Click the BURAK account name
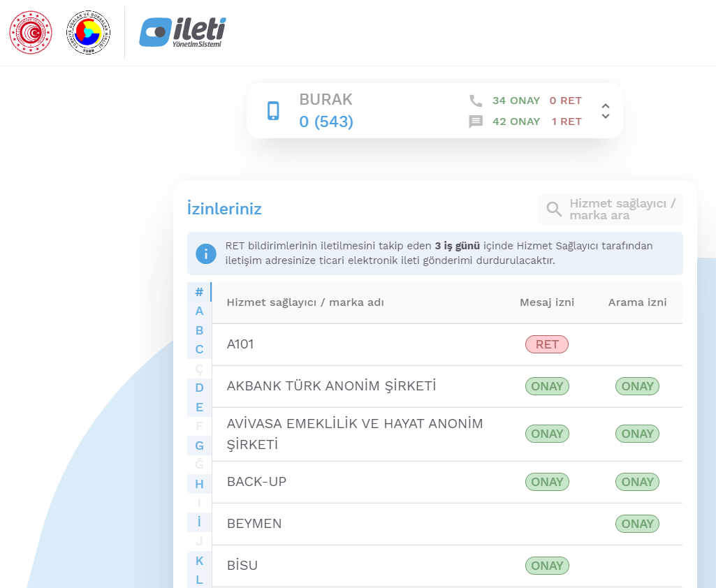The height and width of the screenshot is (588, 716). point(326,100)
